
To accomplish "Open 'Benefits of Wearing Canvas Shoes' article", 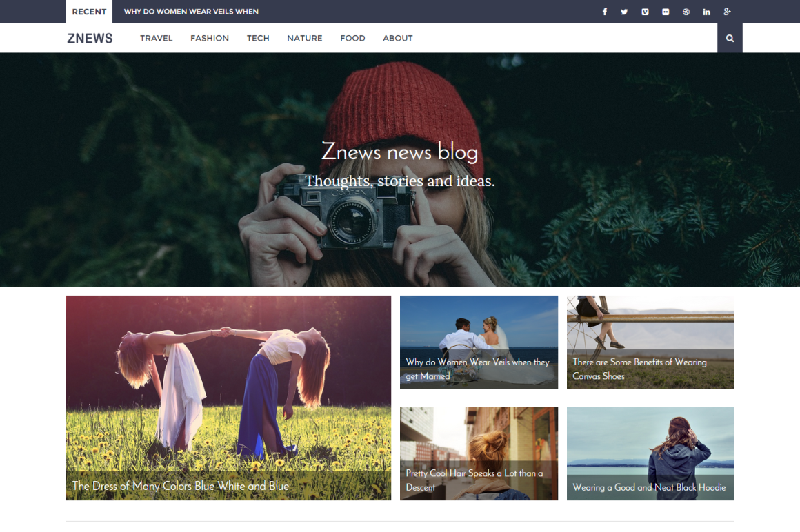I will click(639, 369).
